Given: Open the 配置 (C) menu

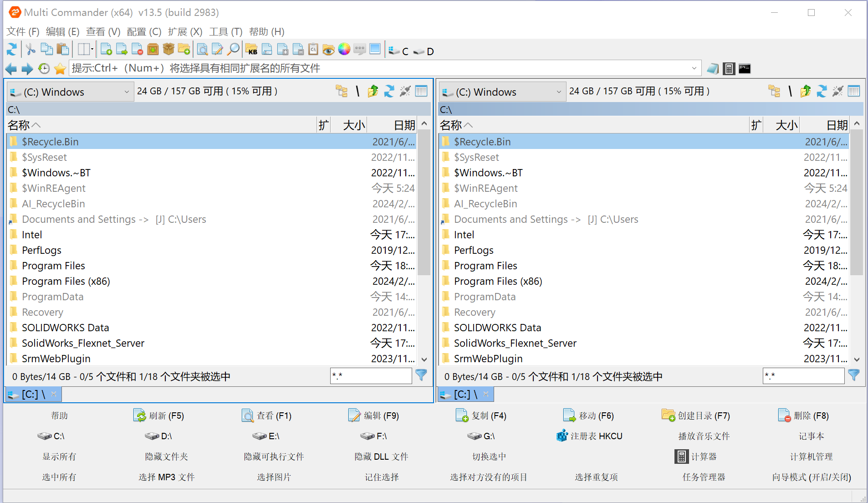Looking at the screenshot, I should [x=144, y=31].
